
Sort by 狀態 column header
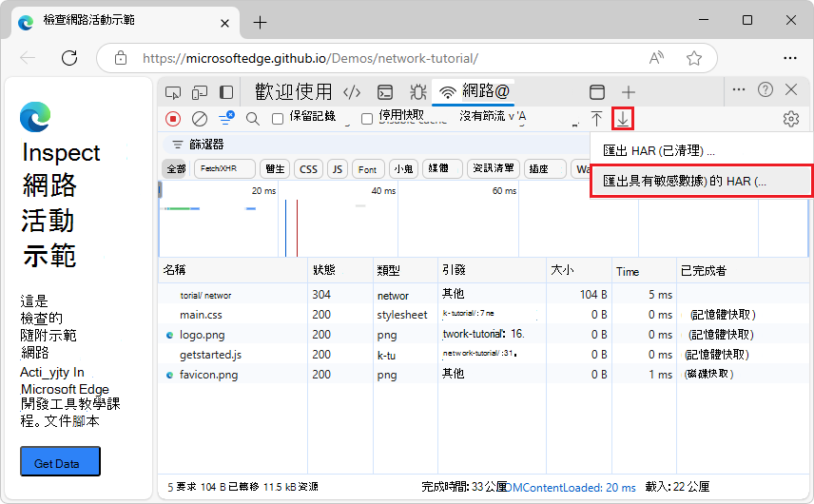coord(340,270)
